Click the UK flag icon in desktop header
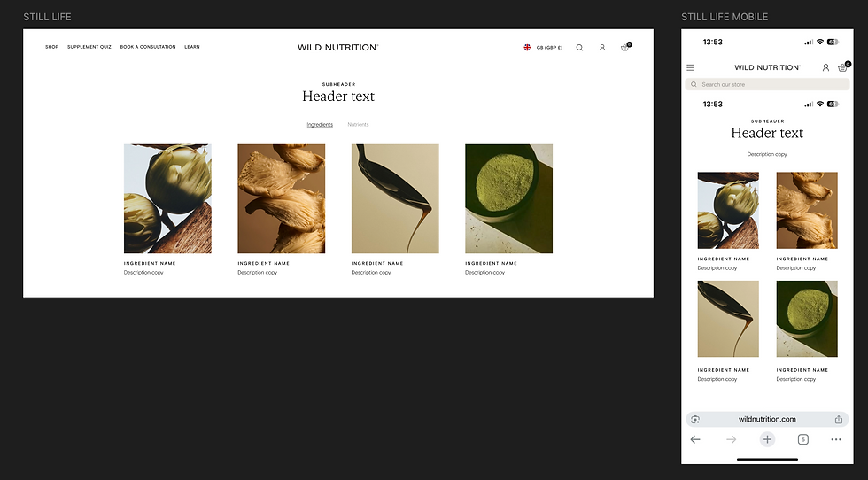Screen dimensions: 868x480 point(527,48)
